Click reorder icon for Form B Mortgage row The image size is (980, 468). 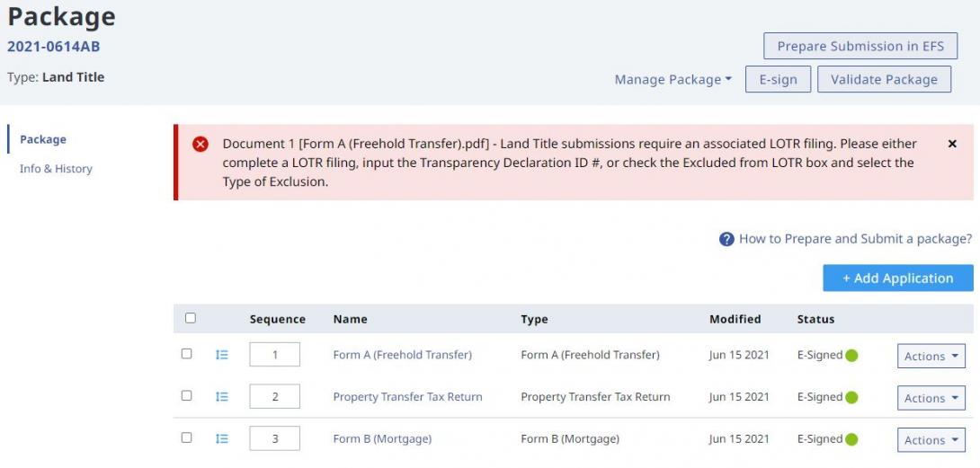pyautogui.click(x=222, y=438)
